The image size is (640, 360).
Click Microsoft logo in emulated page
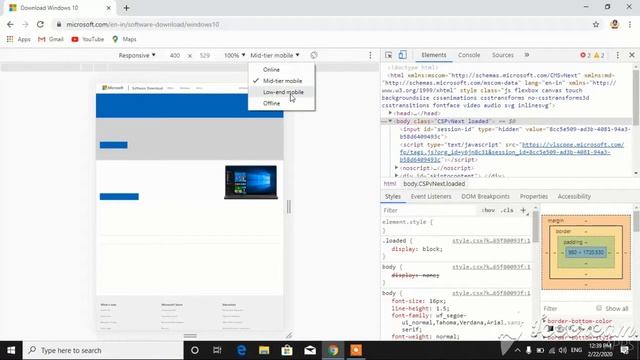coord(113,88)
